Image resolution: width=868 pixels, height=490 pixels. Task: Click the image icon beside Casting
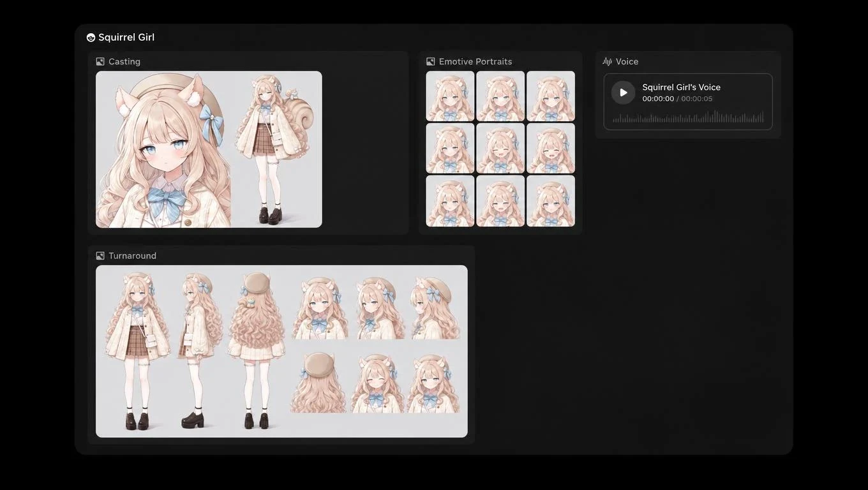pos(100,62)
